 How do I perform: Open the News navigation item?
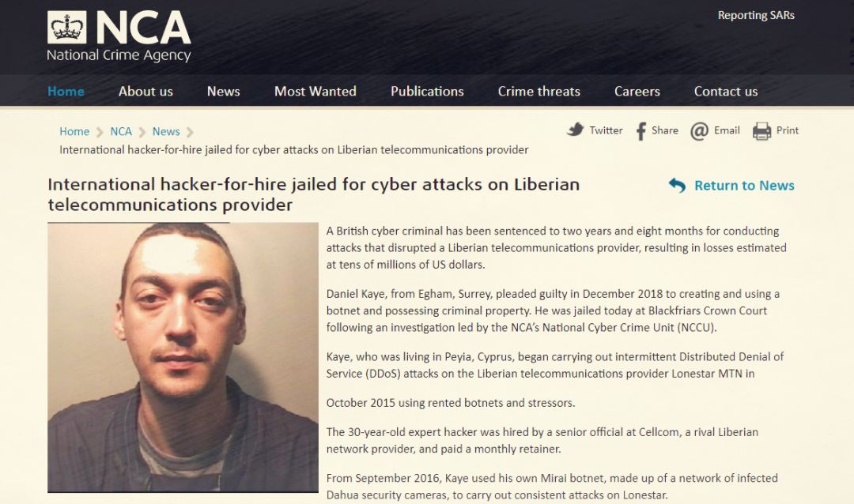(x=223, y=92)
